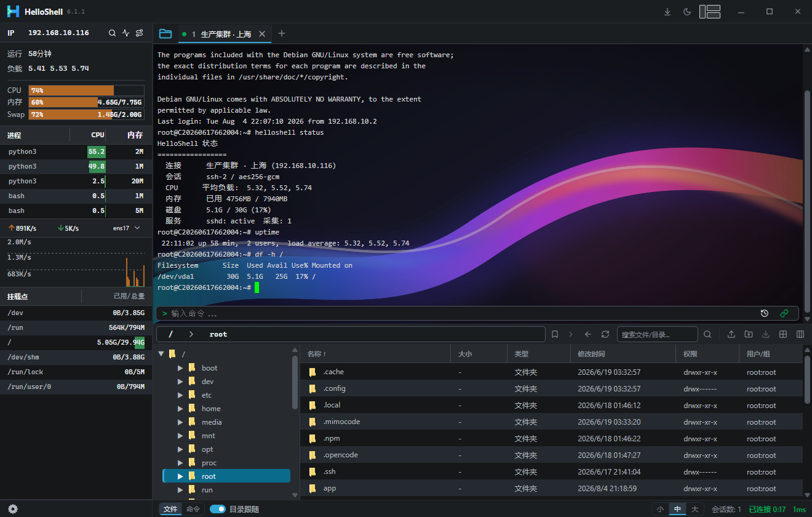812x517 pixels.
Task: Click the download icon in the title bar
Action: [667, 12]
